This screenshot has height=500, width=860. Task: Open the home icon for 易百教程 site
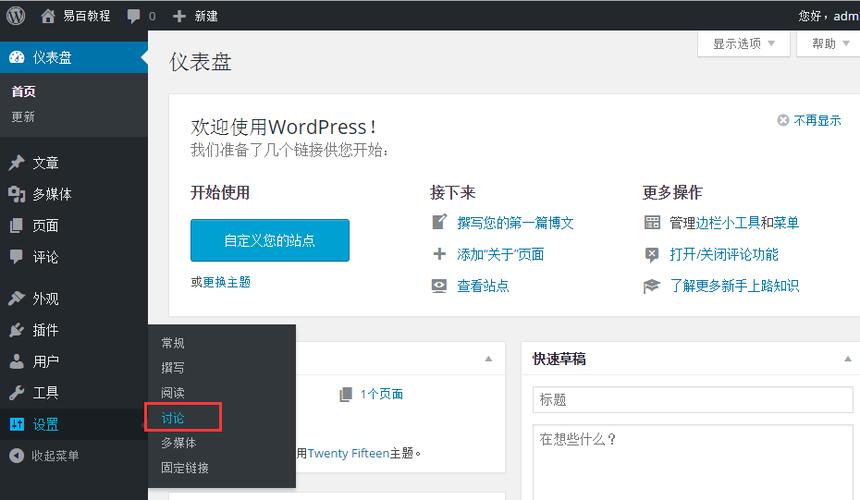pyautogui.click(x=48, y=16)
